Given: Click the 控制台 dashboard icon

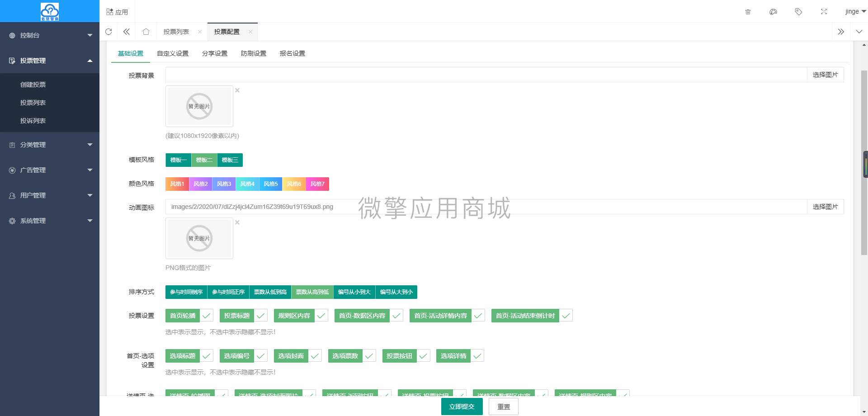Looking at the screenshot, I should click(12, 35).
